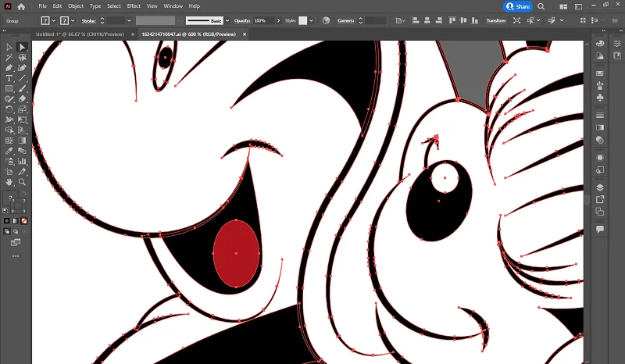Viewport: 625px width, 364px height.
Task: Open the Window menu
Action: coord(173,6)
